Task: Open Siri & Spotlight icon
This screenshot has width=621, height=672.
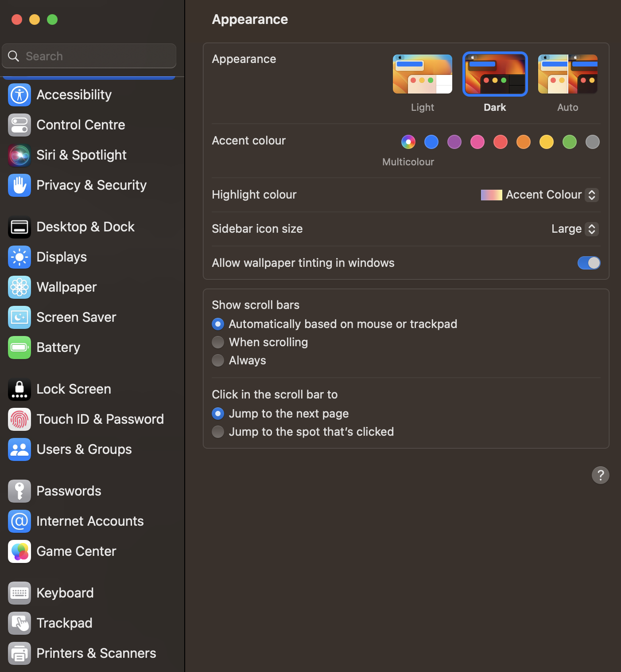Action: point(19,155)
